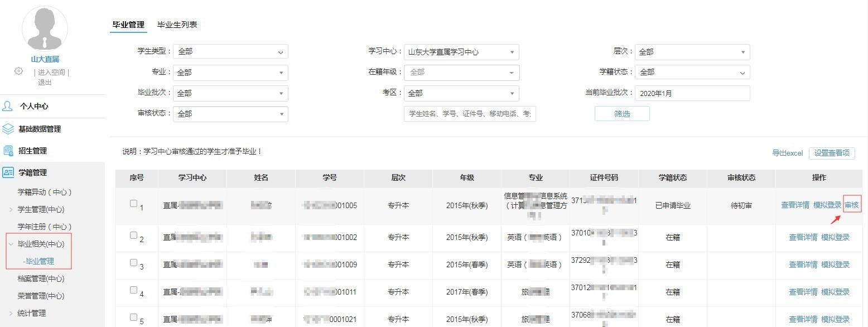This screenshot has height=327, width=868.
Task: Click the 基础数据管理 layers icon
Action: [8, 129]
